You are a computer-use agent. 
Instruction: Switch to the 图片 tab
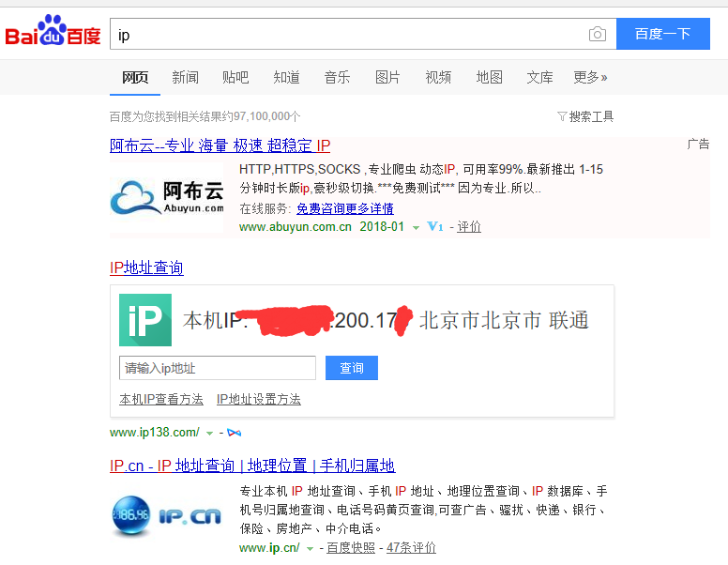[387, 77]
